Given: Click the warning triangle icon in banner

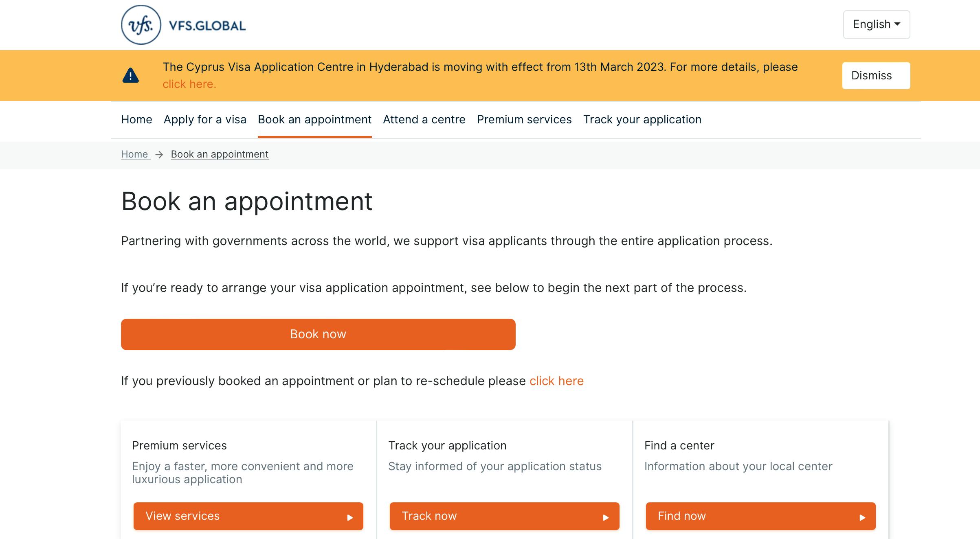Looking at the screenshot, I should click(x=130, y=75).
